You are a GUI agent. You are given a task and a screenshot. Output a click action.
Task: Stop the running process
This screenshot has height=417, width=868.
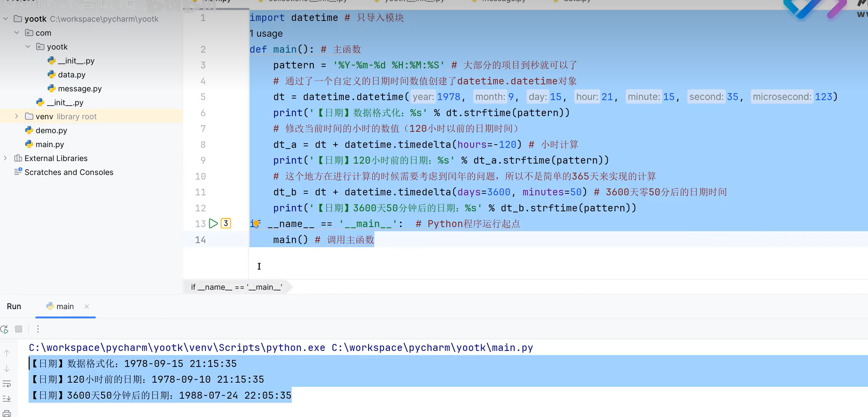pos(19,329)
